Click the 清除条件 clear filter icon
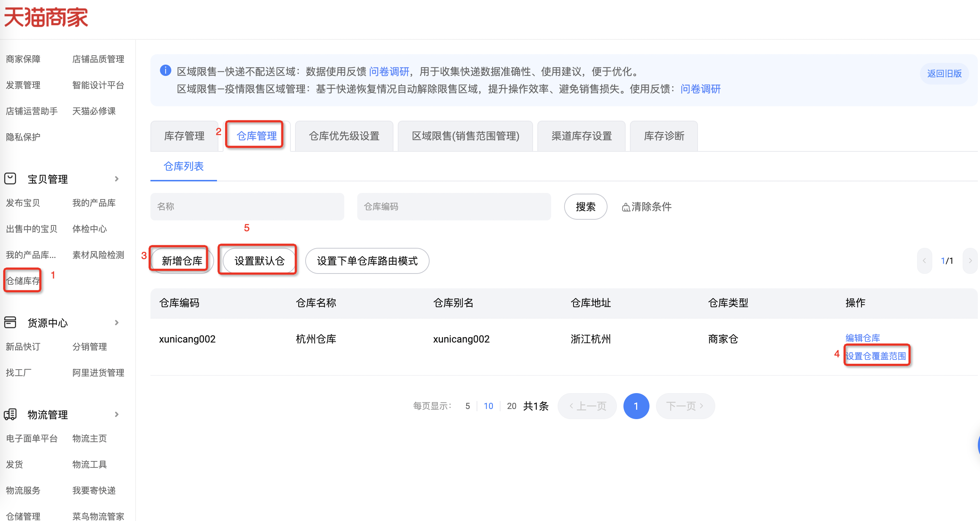 click(x=626, y=207)
